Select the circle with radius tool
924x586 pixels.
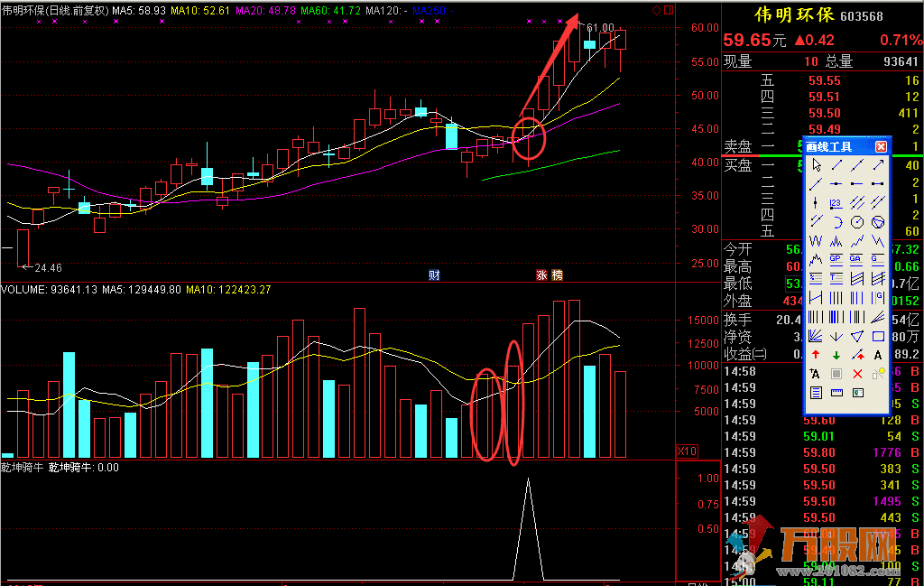click(x=857, y=222)
